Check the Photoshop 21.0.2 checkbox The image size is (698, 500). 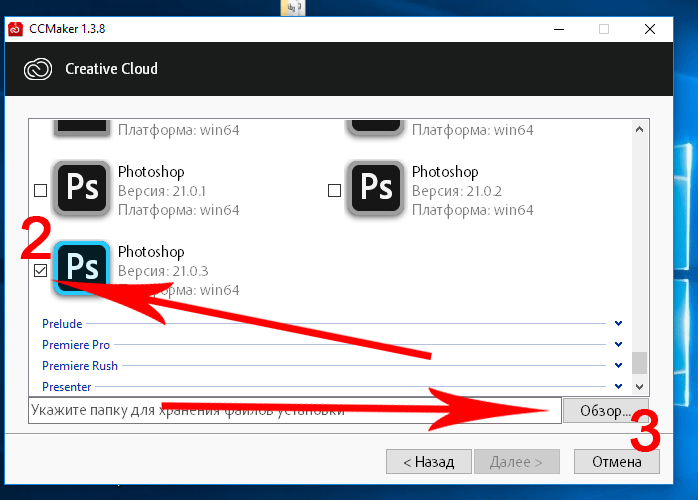(x=334, y=191)
